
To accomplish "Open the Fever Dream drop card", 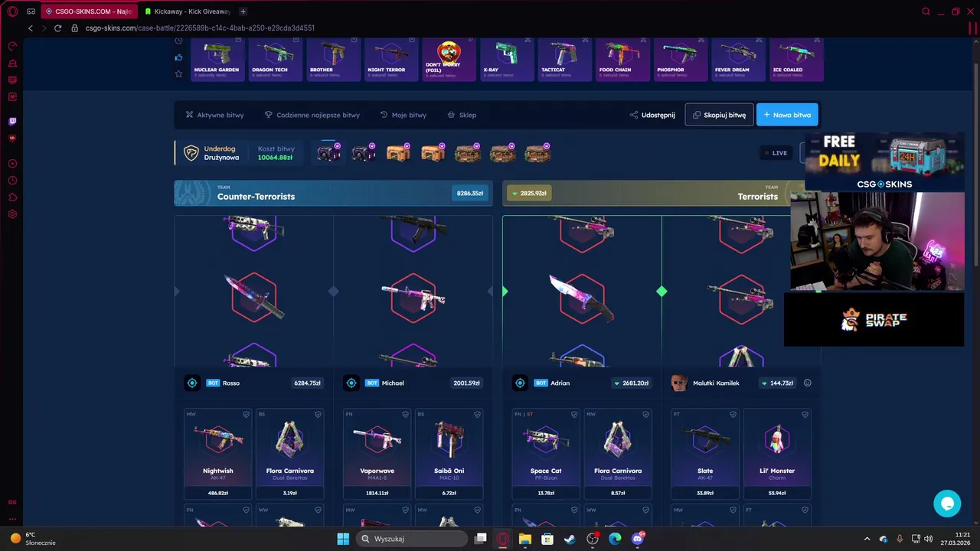I will point(739,59).
